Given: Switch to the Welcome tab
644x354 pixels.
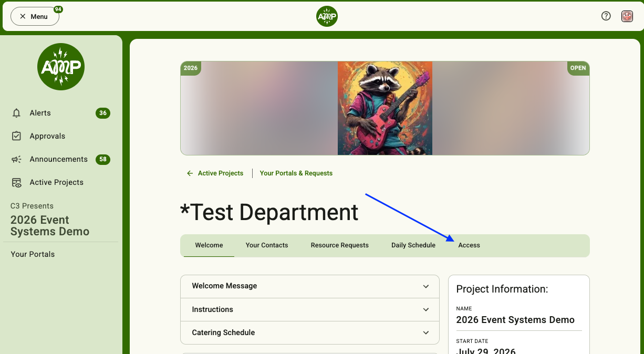Looking at the screenshot, I should pos(209,245).
